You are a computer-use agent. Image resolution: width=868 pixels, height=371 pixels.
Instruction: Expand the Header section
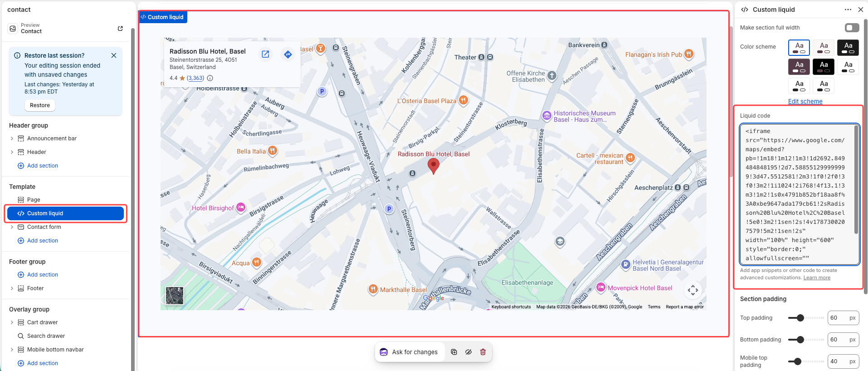(12, 152)
